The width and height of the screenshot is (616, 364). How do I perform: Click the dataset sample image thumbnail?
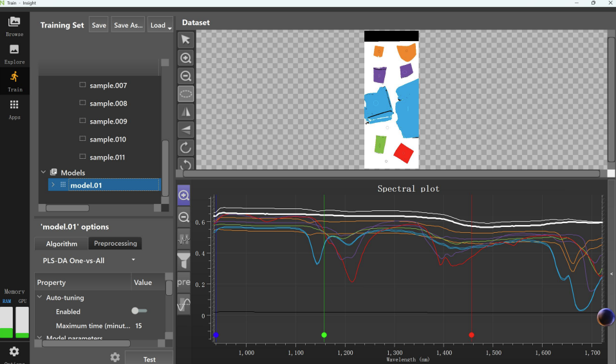(x=391, y=100)
